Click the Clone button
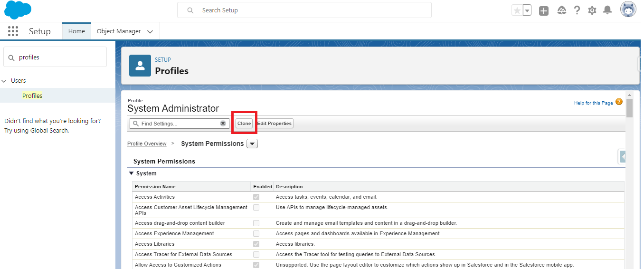The image size is (644, 269). [x=244, y=124]
